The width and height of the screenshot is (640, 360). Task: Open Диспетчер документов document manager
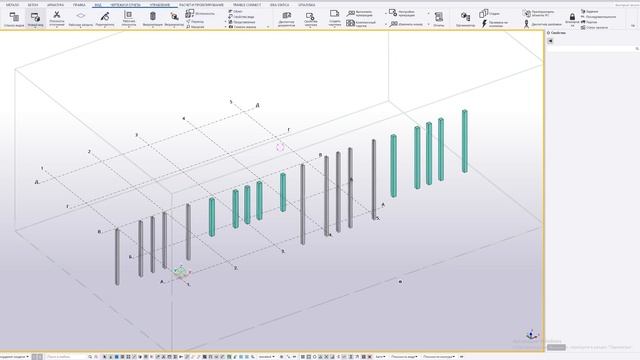pos(286,19)
